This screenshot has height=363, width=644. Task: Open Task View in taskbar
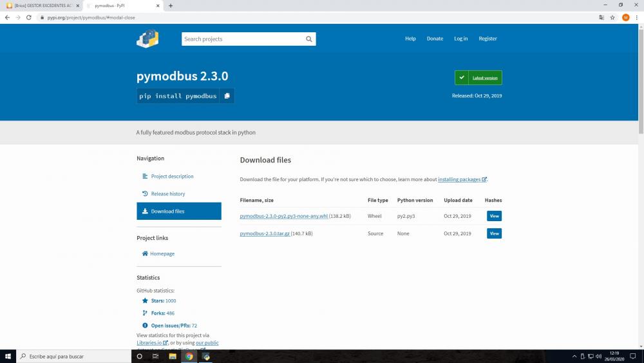coord(155,357)
